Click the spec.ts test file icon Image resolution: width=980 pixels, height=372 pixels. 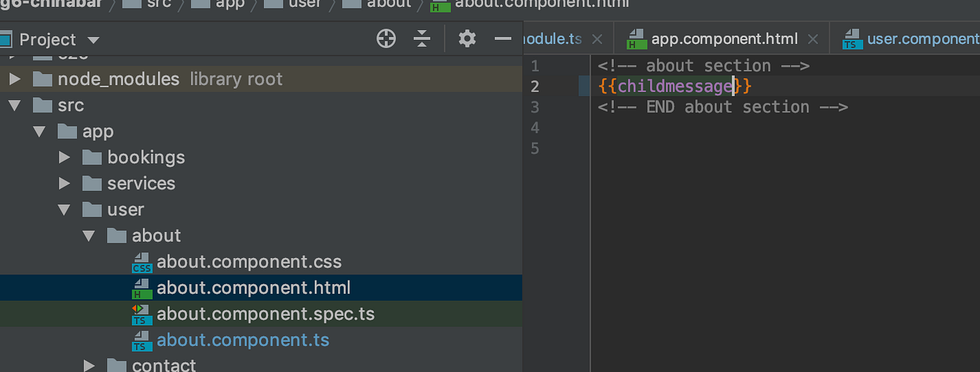point(142,315)
